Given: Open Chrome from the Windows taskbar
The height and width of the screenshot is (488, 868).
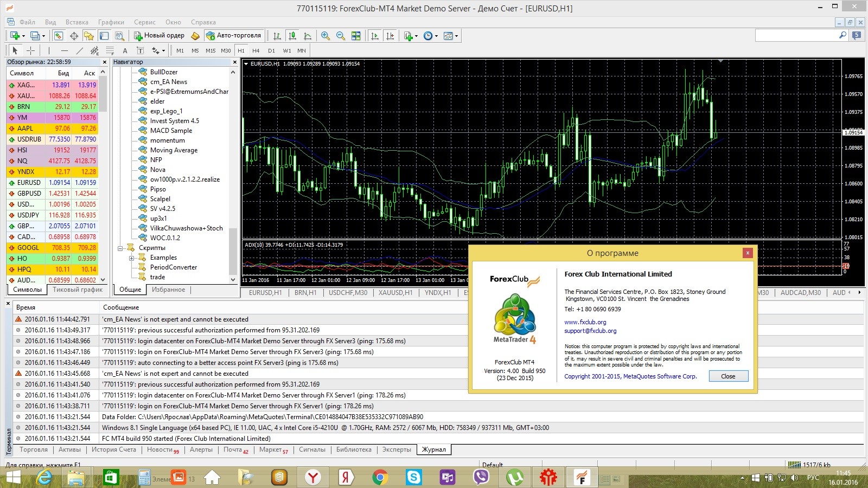Looking at the screenshot, I should pos(380,477).
